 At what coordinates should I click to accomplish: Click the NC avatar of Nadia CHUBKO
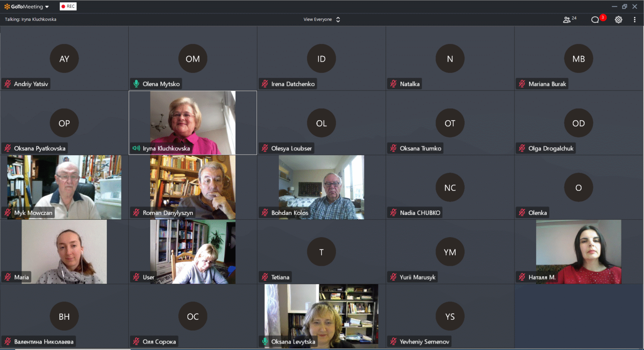point(450,188)
